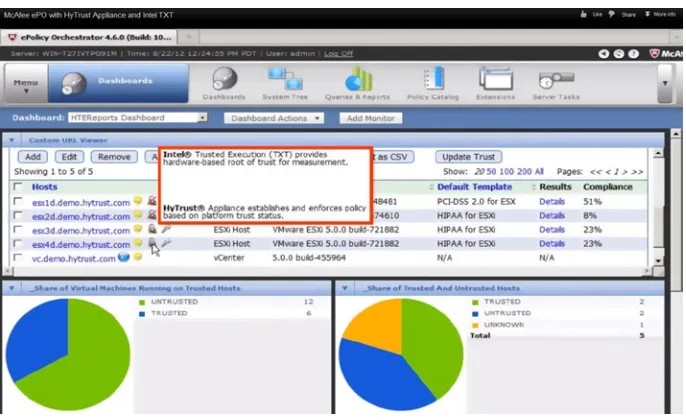686x420 pixels.
Task: Click the wrench icon in the esx3d row
Action: point(166,229)
